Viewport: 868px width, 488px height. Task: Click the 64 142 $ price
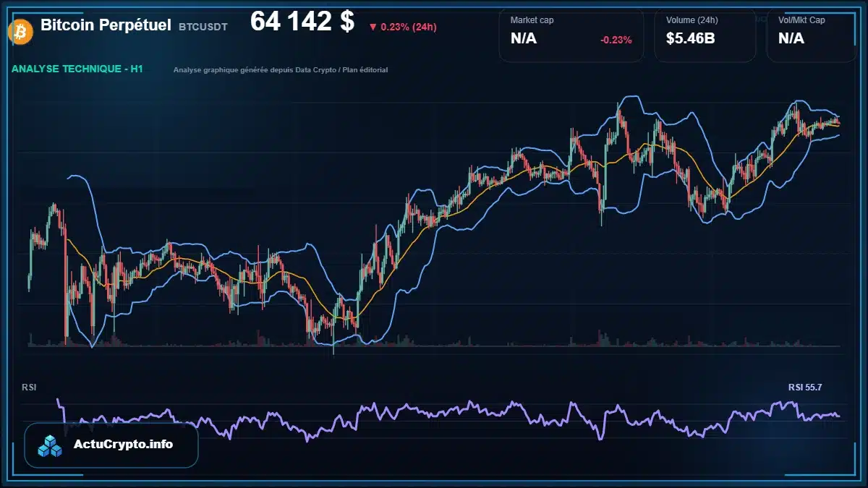(302, 22)
